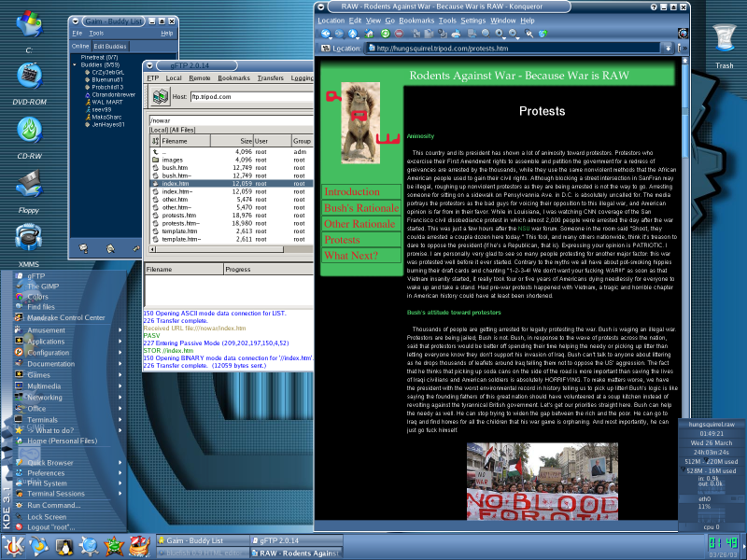The height and width of the screenshot is (560, 747).
Task: Click the green star icon in panel
Action: 114,547
